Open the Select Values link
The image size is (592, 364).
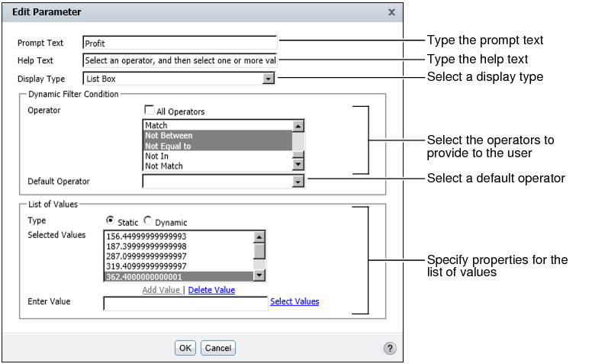point(294,301)
